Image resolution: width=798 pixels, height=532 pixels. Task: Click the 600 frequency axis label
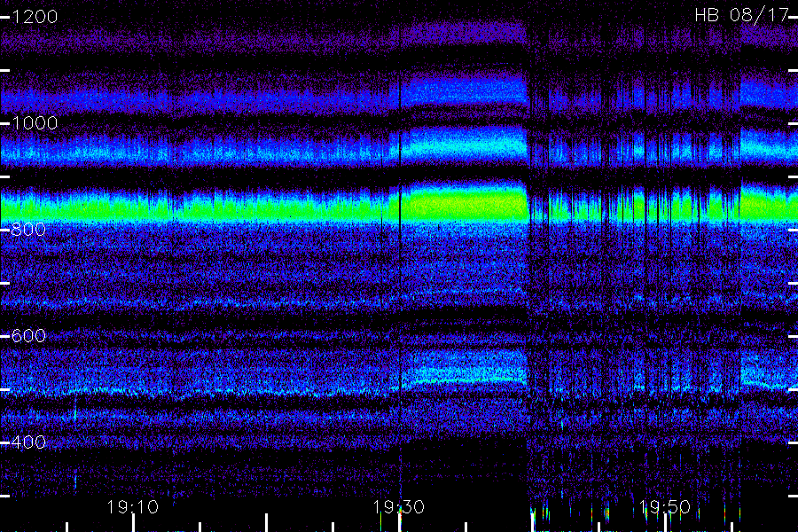pyautogui.click(x=28, y=335)
